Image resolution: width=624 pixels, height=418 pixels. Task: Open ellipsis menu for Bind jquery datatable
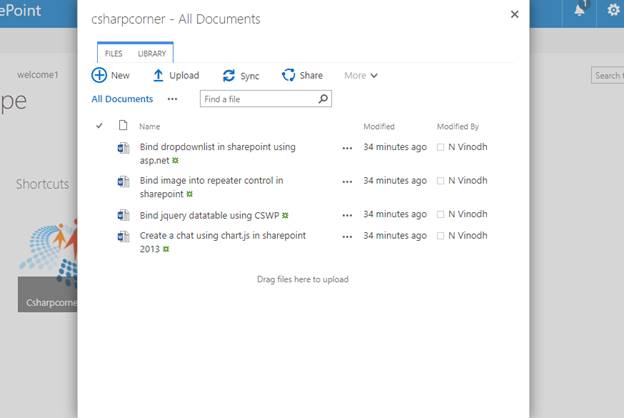click(x=347, y=215)
